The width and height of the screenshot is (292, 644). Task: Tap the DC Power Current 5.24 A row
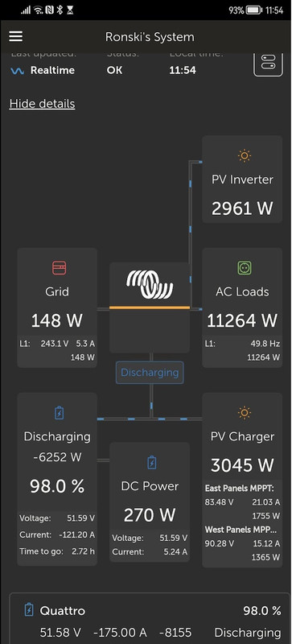[150, 552]
